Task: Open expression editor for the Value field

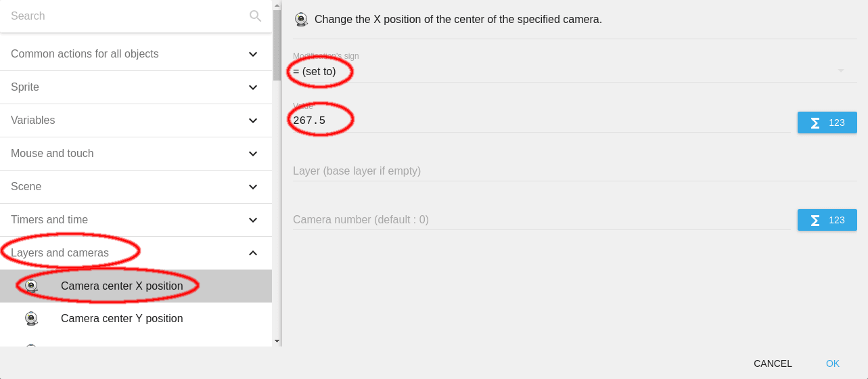Action: tap(827, 122)
